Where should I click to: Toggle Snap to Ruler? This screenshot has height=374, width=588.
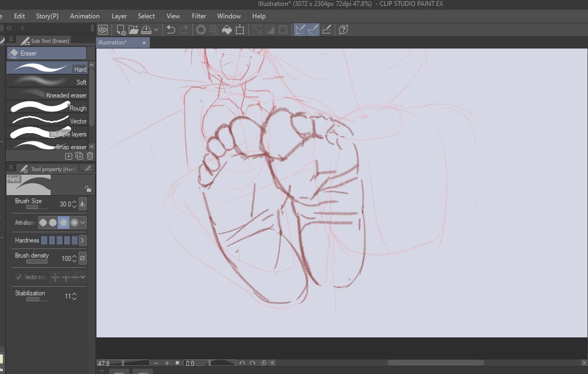[x=300, y=30]
